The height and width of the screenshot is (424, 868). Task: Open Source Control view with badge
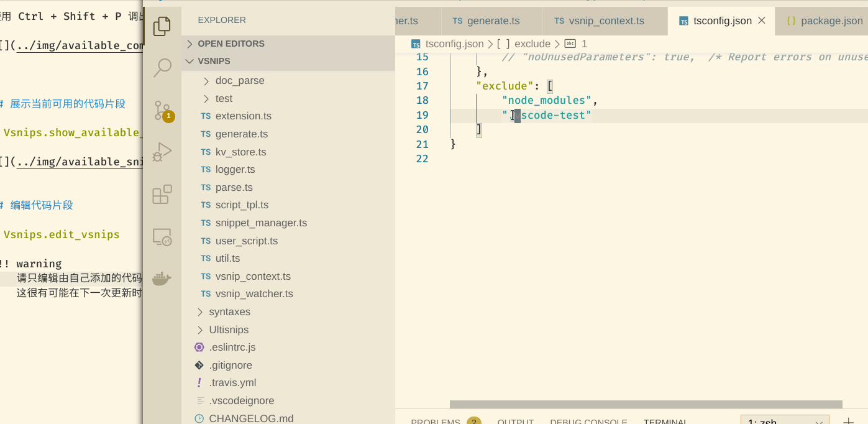[162, 111]
